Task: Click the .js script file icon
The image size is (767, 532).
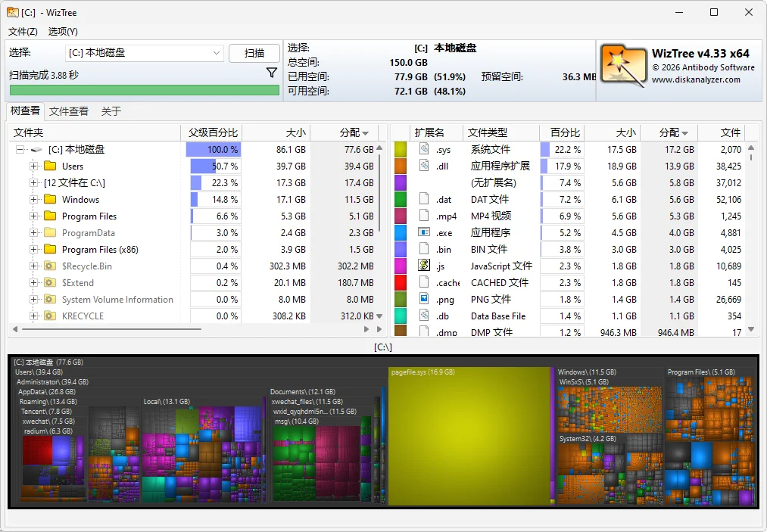Action: tap(424, 265)
